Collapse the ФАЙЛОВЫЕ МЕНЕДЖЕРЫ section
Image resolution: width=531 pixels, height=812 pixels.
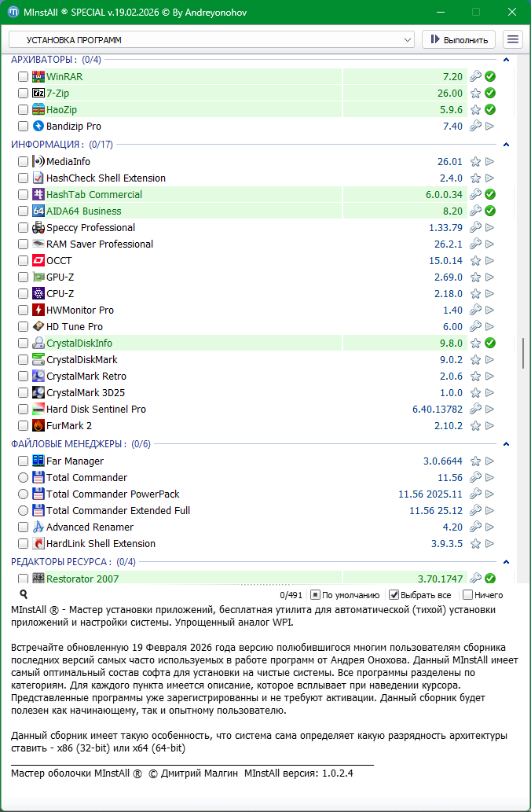point(507,444)
